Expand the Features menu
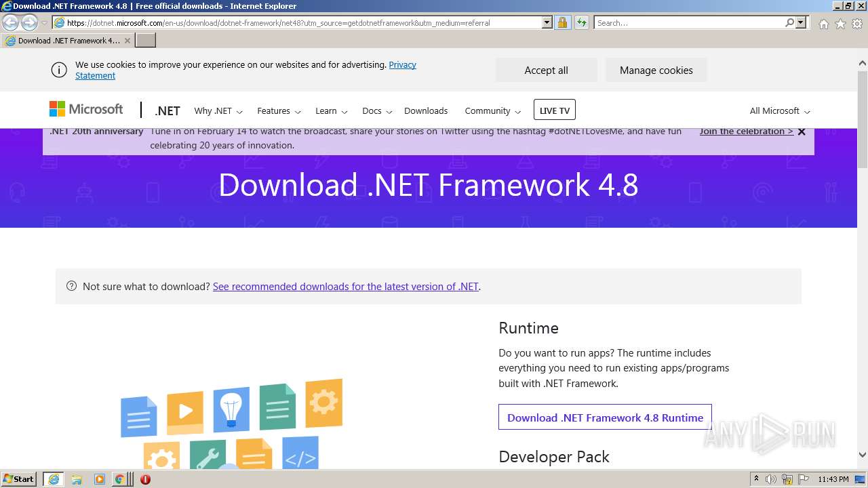Screen dimensions: 868x488 279,110
